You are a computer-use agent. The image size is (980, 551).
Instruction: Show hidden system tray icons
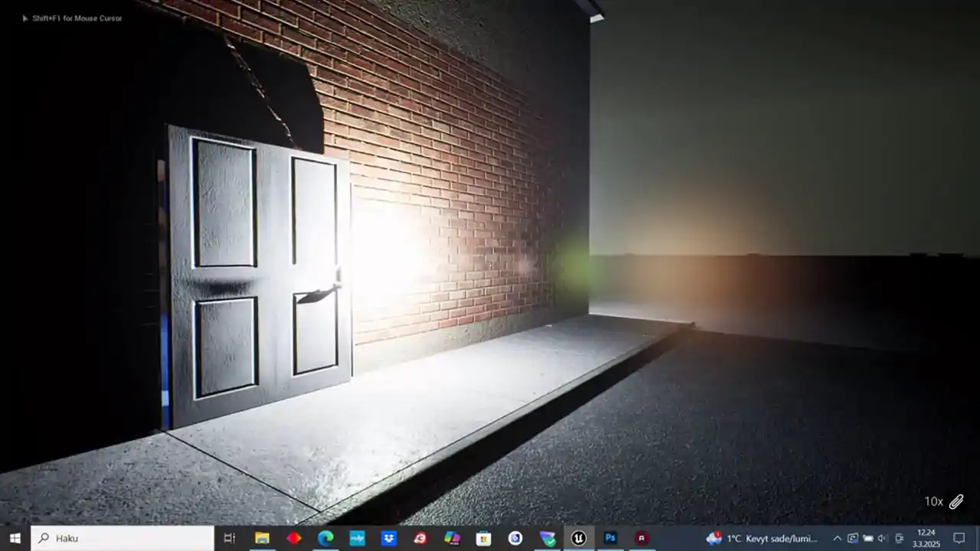(x=837, y=538)
